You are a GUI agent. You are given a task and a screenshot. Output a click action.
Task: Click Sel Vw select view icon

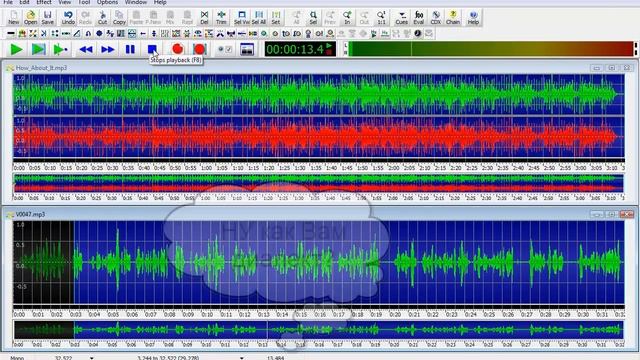(242, 17)
